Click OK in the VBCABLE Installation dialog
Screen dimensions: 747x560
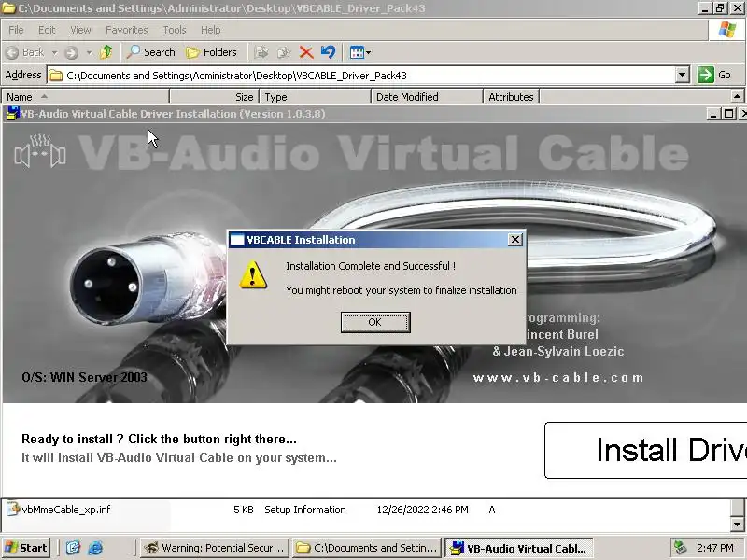pyautogui.click(x=375, y=322)
